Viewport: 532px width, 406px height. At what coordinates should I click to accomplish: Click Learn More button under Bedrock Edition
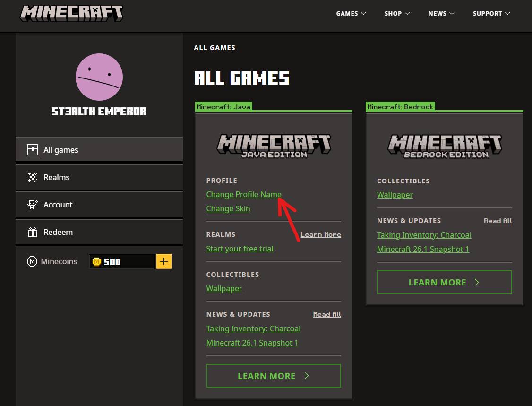click(444, 282)
